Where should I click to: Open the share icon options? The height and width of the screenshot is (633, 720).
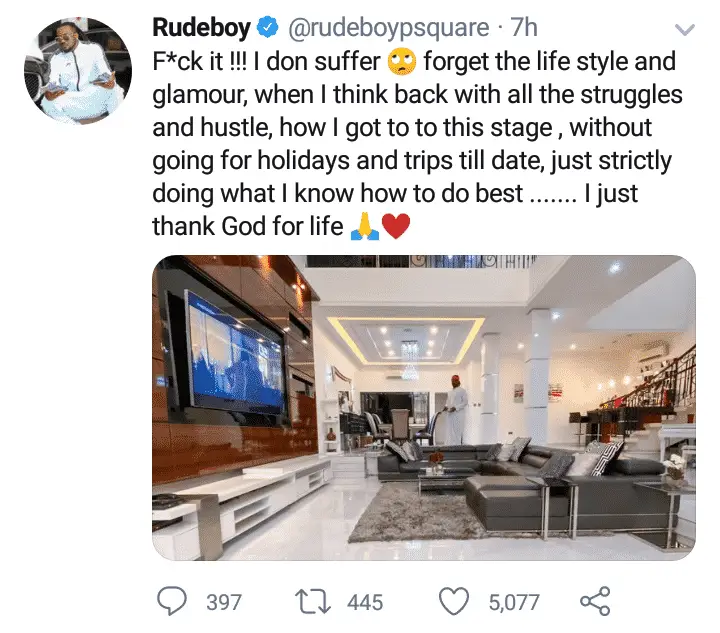click(x=595, y=601)
